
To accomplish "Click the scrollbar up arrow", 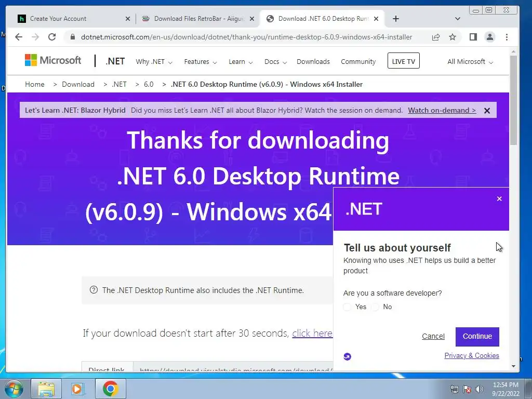I will click(513, 51).
